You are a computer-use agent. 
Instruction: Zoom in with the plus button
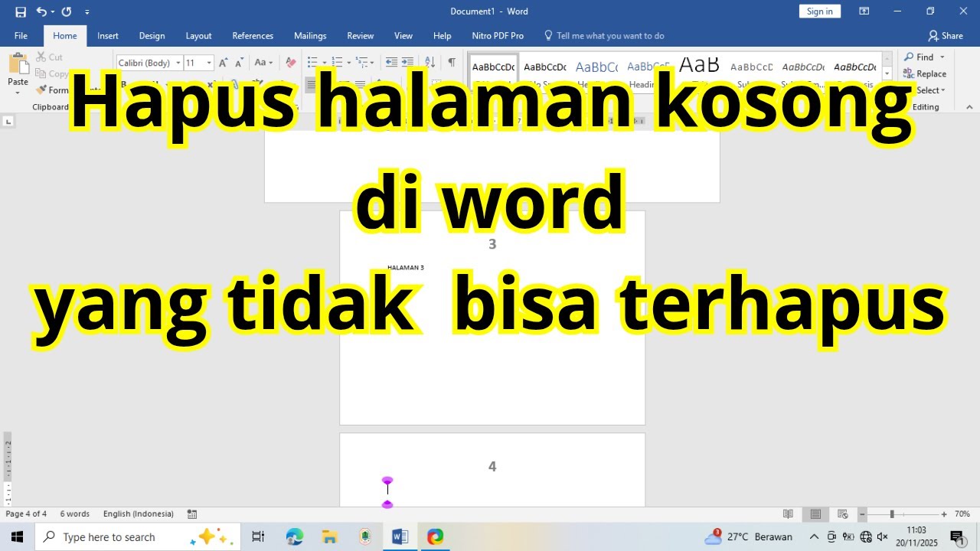tap(944, 514)
